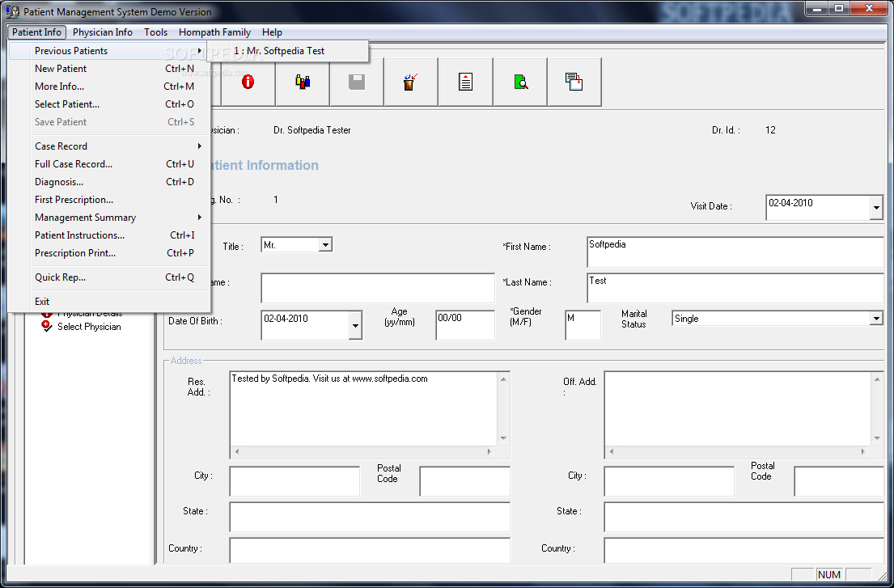894x588 pixels.
Task: Expand the Case Record submenu
Action: 109,146
